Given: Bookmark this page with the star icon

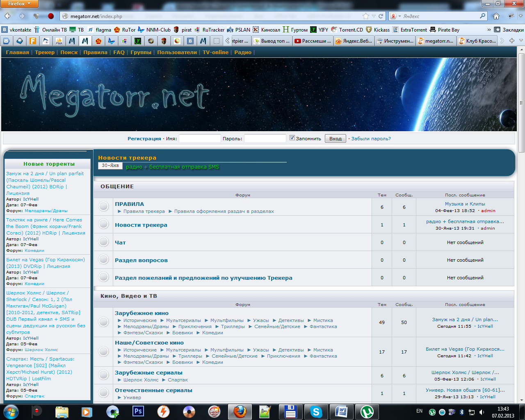Looking at the screenshot, I should 365,16.
